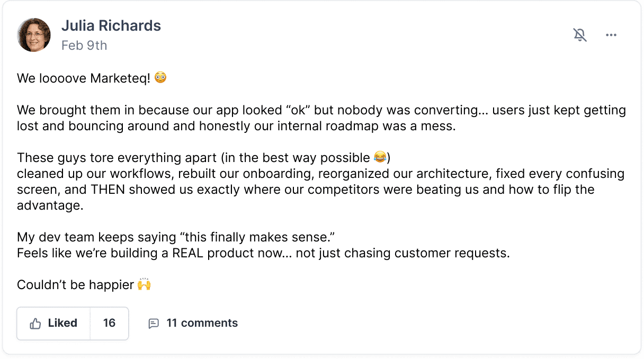The height and width of the screenshot is (359, 644).
Task: Toggle the muted bell notification icon
Action: (x=580, y=35)
